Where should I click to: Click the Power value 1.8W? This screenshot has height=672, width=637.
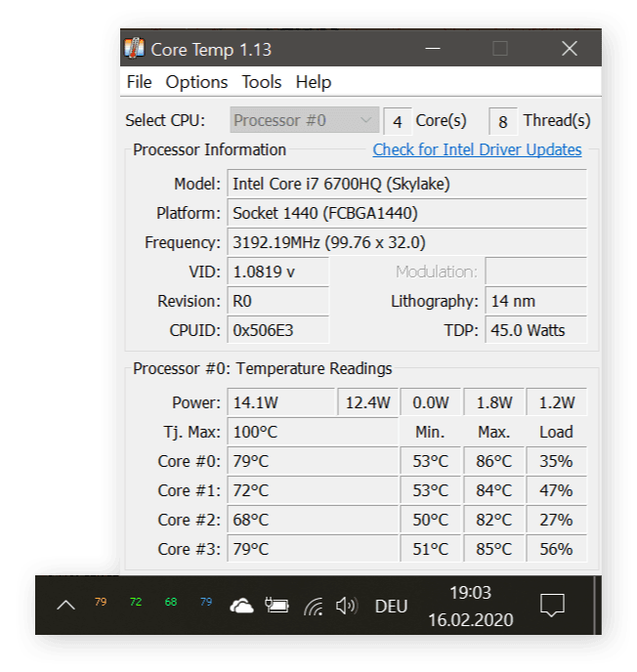[x=494, y=402]
